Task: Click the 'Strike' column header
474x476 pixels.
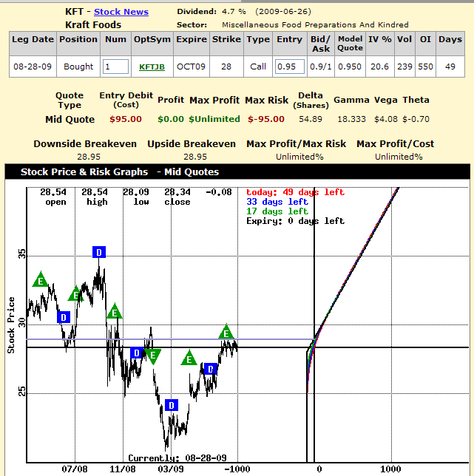Action: [226, 44]
